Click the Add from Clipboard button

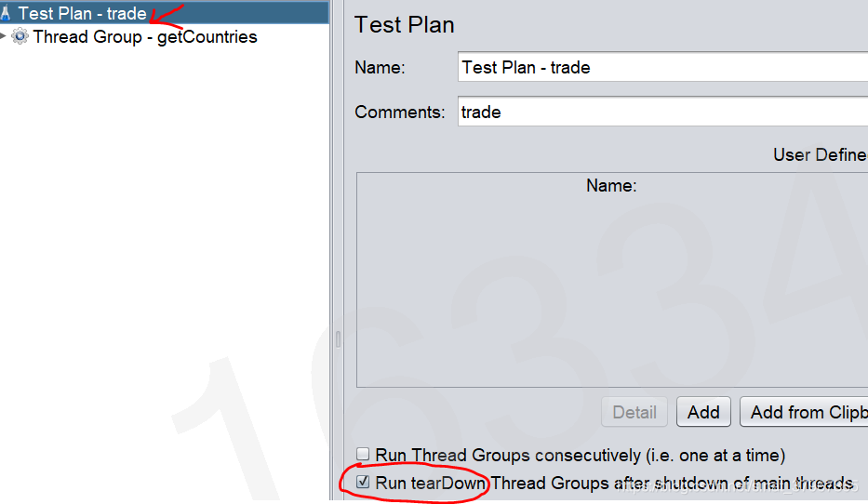click(x=804, y=412)
